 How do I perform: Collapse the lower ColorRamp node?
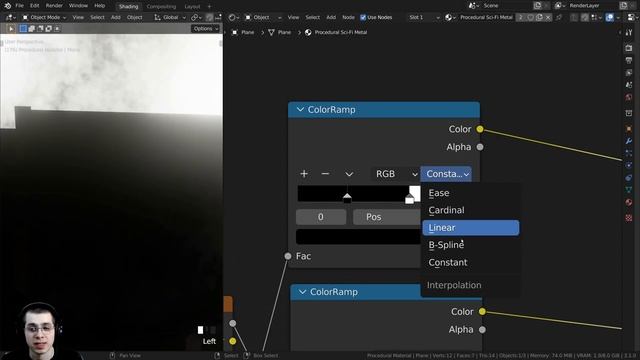(302, 292)
